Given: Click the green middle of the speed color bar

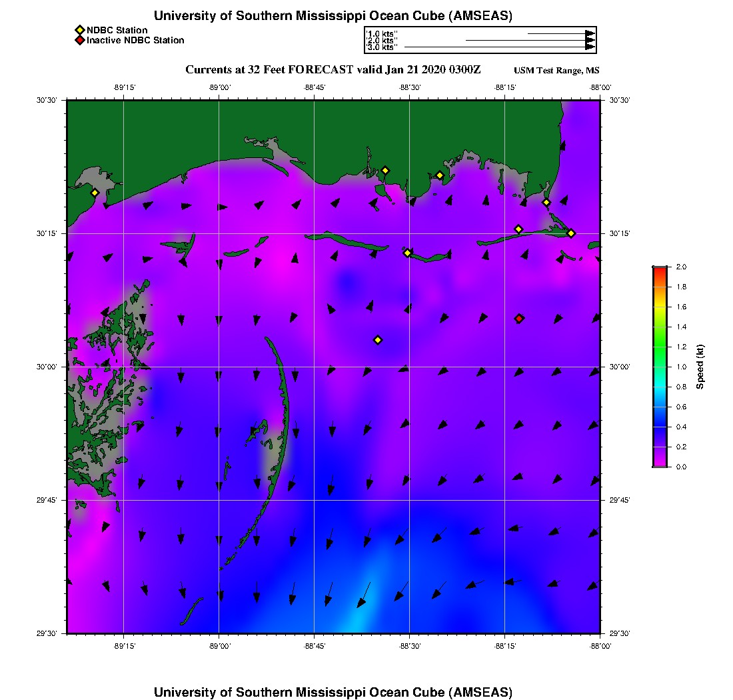Looking at the screenshot, I should coord(660,346).
